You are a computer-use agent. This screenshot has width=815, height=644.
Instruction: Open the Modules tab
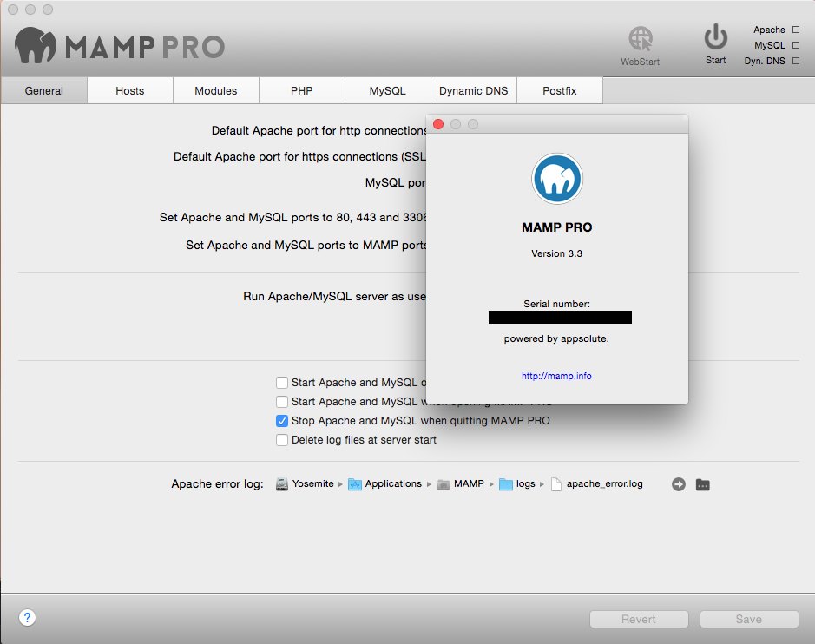click(216, 90)
